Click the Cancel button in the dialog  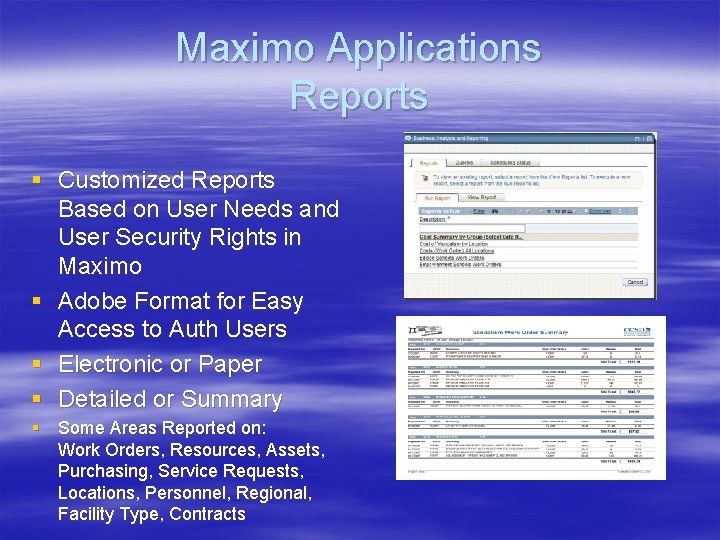(635, 282)
